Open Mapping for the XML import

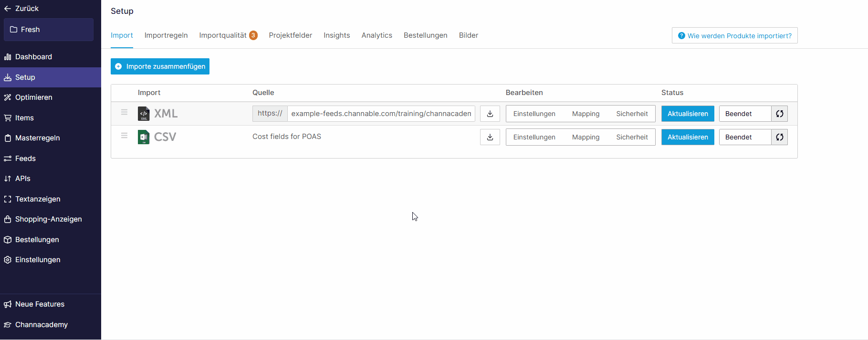[586, 114]
